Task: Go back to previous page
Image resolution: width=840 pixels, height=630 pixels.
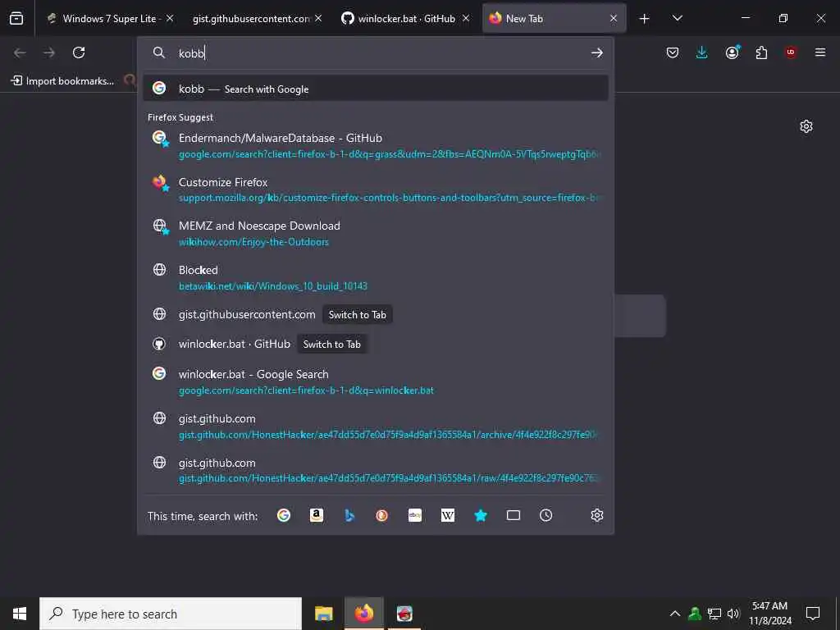Action: tap(20, 52)
